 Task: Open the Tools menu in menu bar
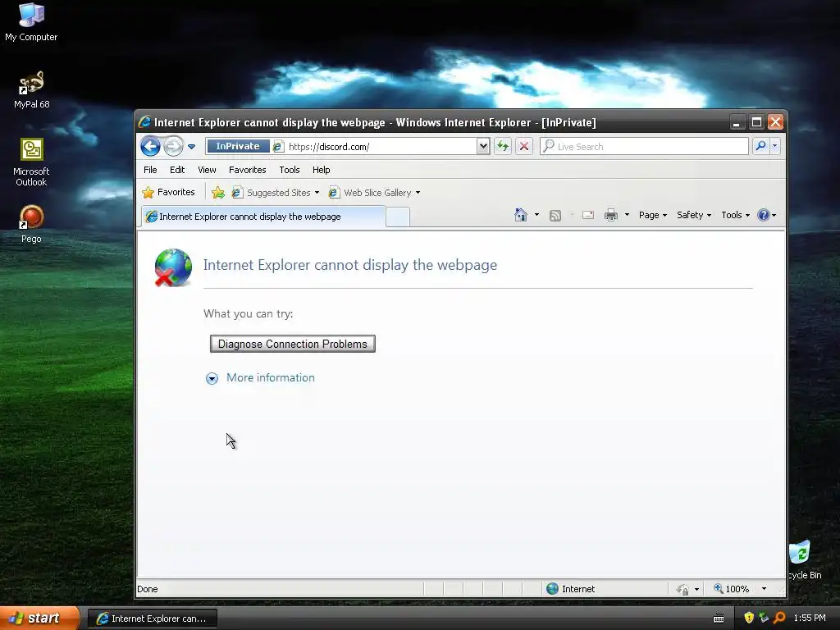pyautogui.click(x=290, y=170)
